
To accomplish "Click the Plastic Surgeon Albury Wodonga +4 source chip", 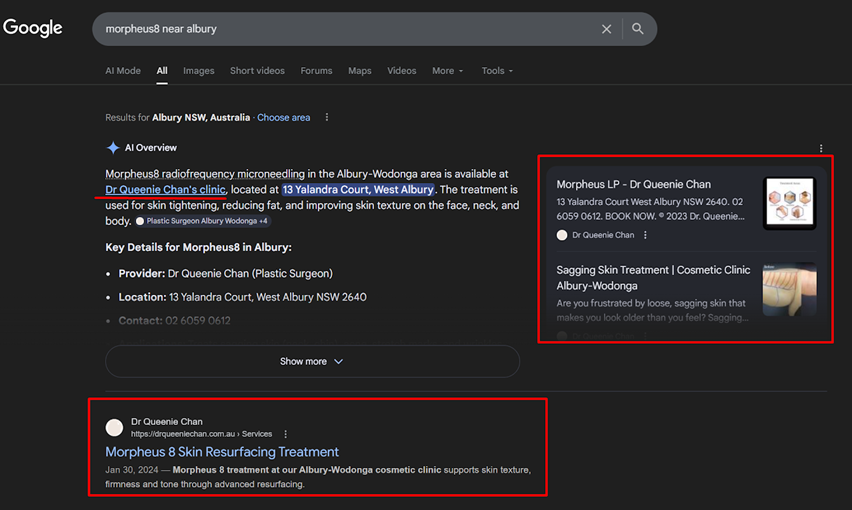I will click(x=203, y=221).
